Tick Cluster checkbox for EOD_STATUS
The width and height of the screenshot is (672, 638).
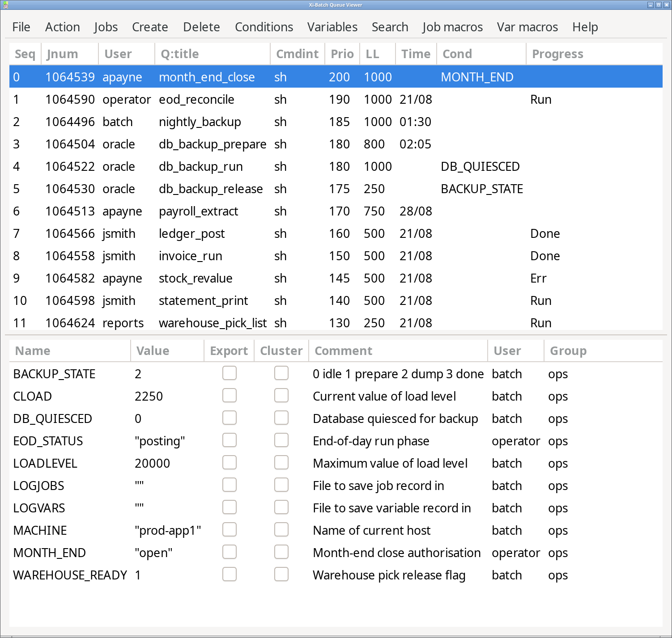coord(281,440)
